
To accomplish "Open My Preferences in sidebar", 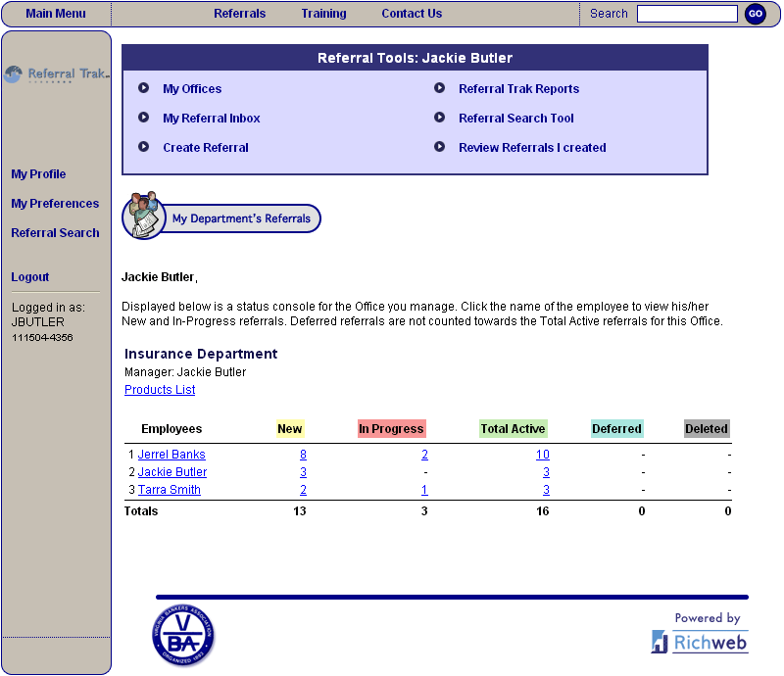I will [55, 204].
